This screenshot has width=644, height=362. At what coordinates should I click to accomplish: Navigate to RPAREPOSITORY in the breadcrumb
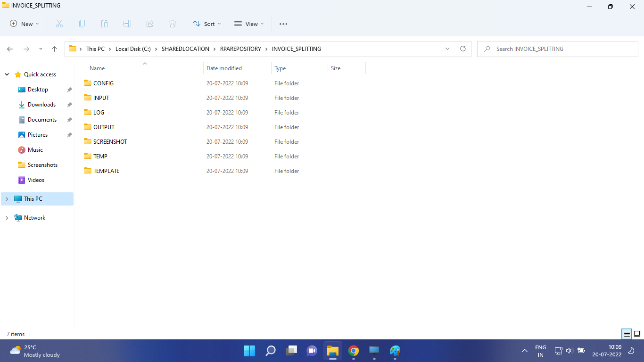tap(240, 49)
